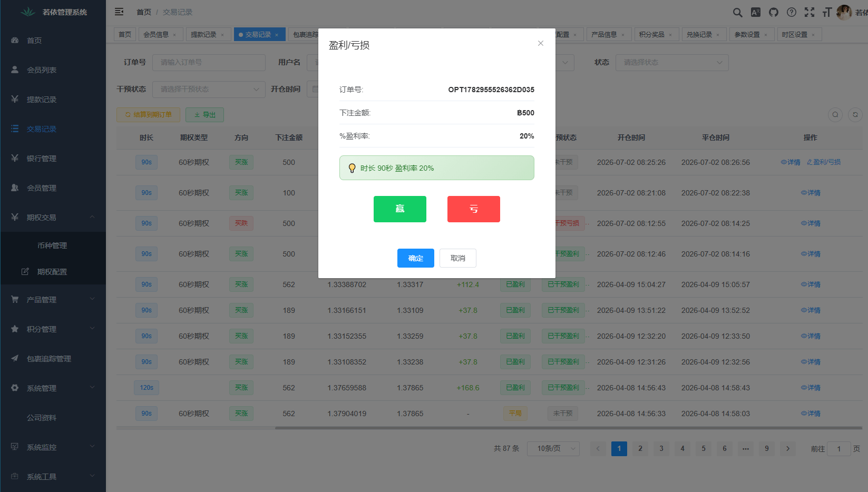The image size is (868, 492).
Task: Click the language translate icon in header
Action: [x=755, y=12]
